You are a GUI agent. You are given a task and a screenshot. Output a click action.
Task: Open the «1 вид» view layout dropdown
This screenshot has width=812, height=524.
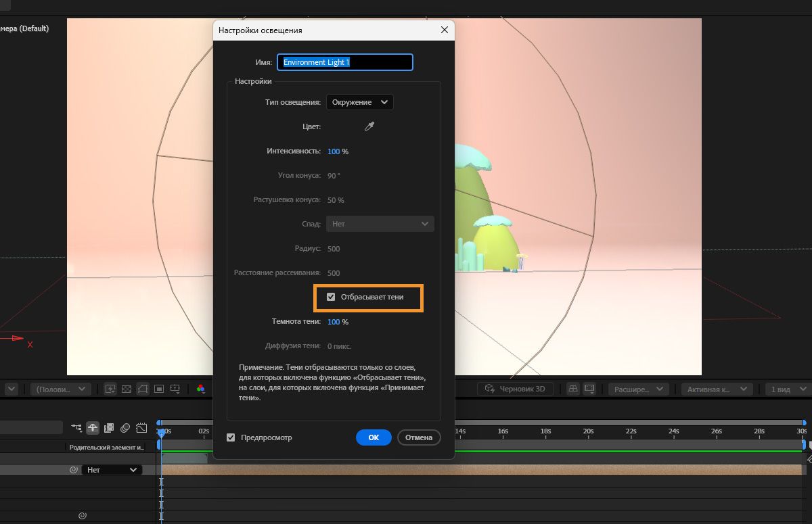point(787,389)
